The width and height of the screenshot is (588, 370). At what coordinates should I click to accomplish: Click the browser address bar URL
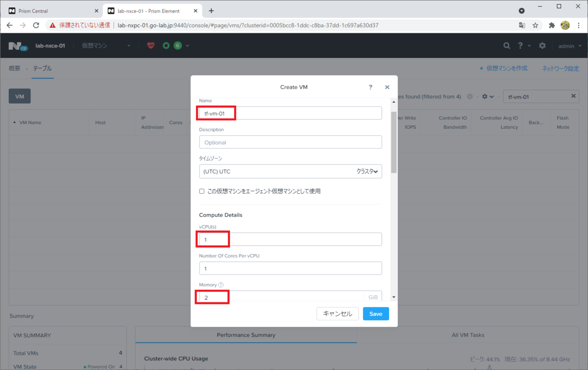pos(248,25)
